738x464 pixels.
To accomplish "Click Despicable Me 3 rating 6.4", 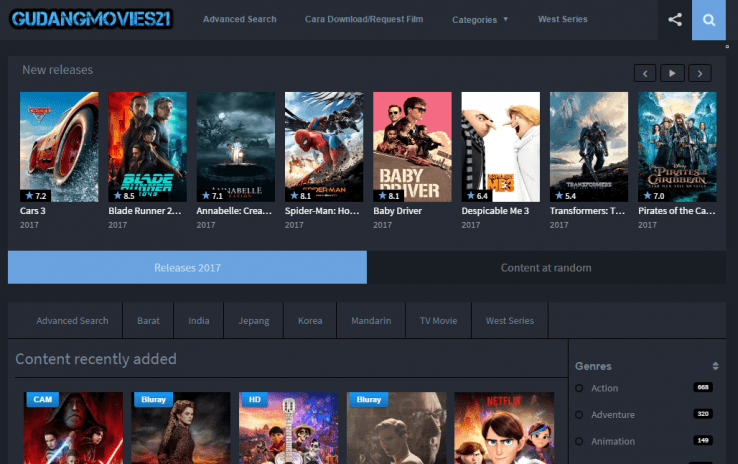I will 477,195.
